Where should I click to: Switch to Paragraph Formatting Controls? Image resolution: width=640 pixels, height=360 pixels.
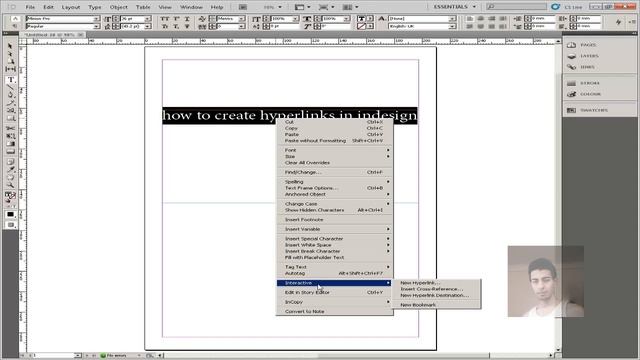coord(15,26)
